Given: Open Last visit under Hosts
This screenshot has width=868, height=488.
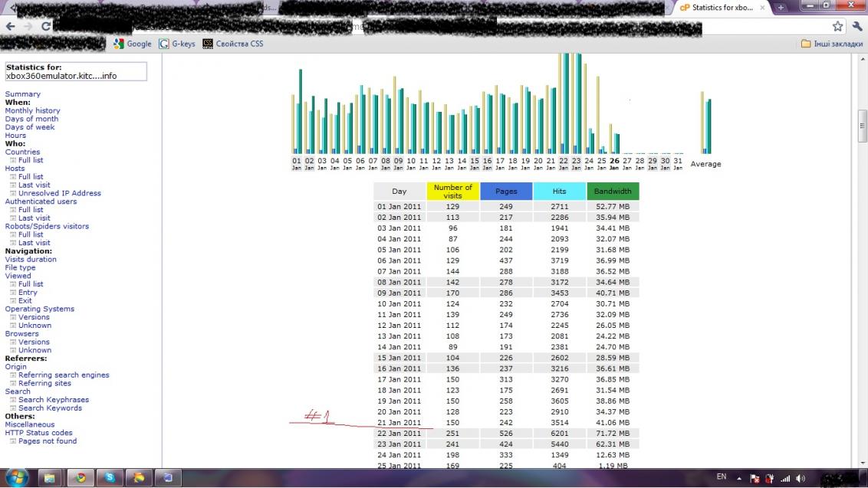Looking at the screenshot, I should pos(35,185).
